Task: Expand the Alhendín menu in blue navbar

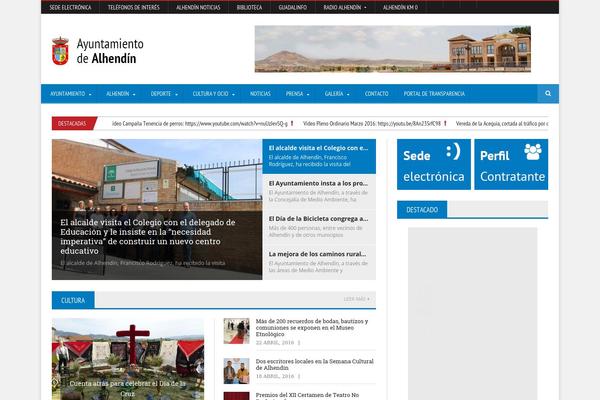Action: coord(121,94)
